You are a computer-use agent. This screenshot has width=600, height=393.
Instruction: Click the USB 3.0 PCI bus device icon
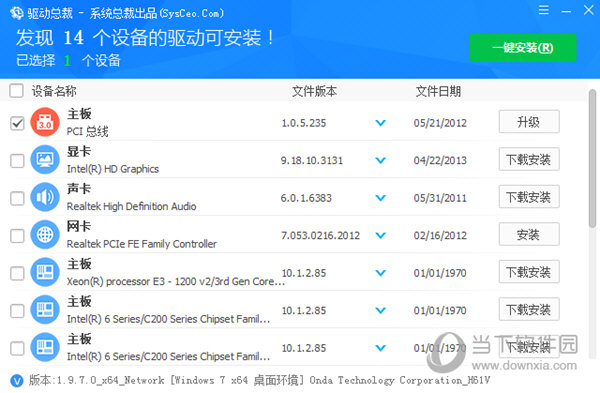45,122
